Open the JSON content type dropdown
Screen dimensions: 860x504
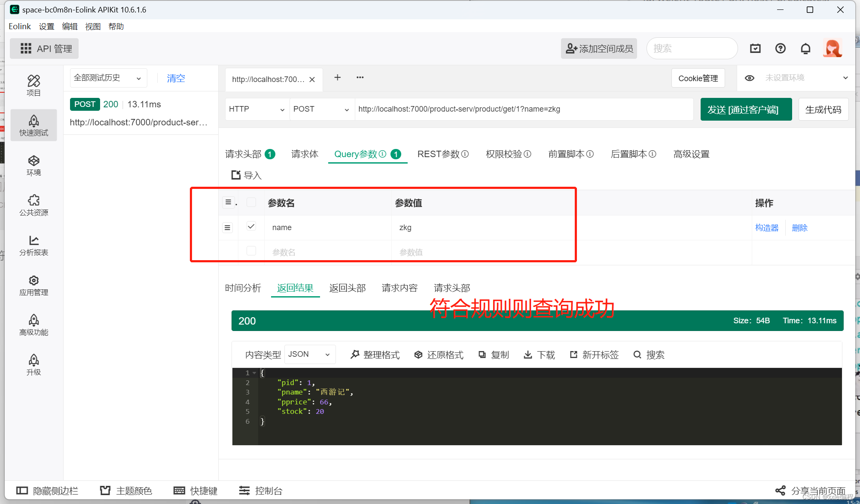click(309, 354)
